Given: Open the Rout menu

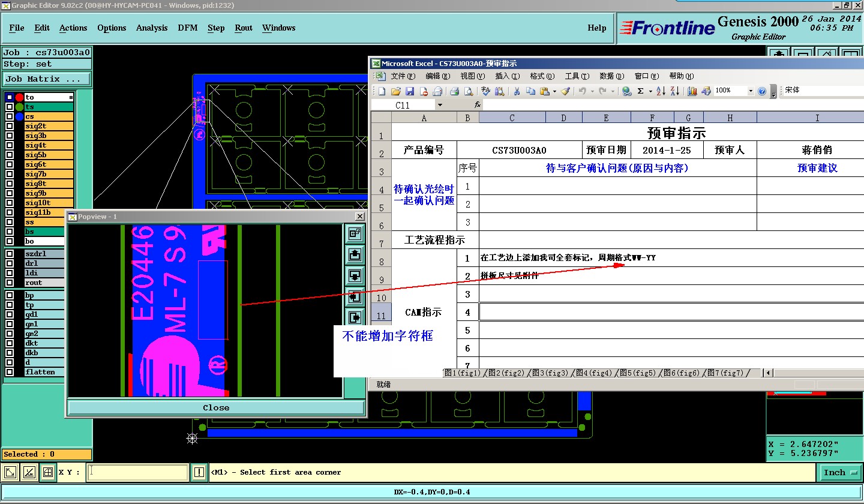Looking at the screenshot, I should (x=244, y=28).
